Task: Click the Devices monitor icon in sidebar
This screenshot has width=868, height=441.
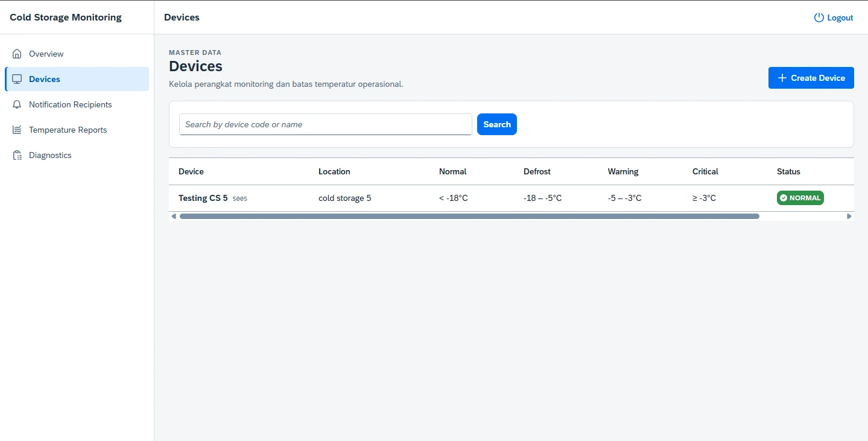Action: tap(17, 79)
